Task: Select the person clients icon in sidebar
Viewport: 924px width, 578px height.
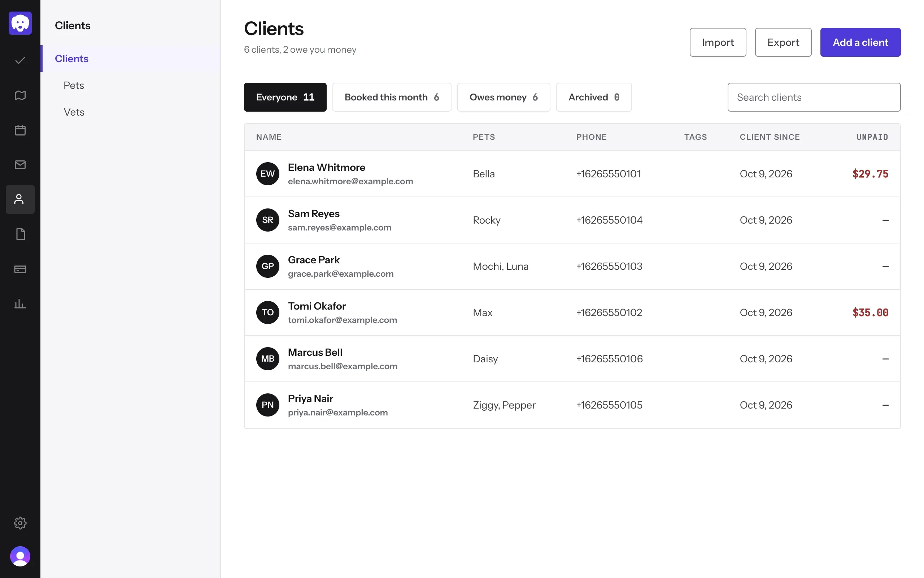Action: [20, 199]
